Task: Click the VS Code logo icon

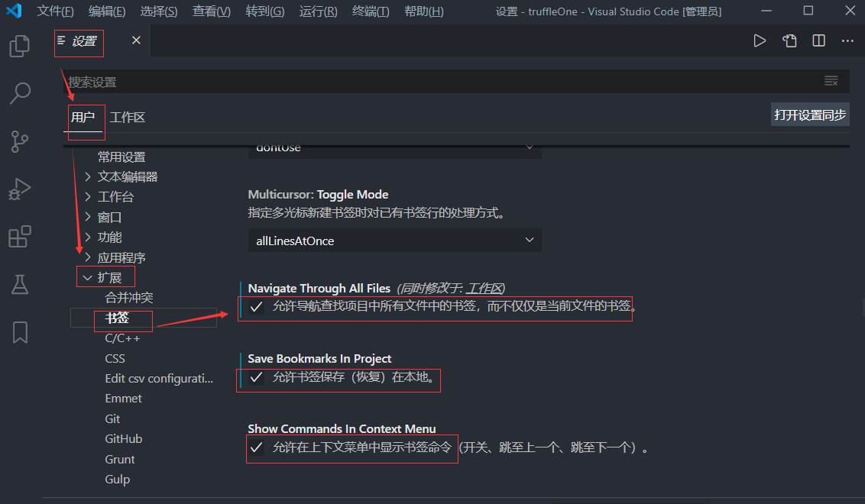Action: (x=14, y=11)
